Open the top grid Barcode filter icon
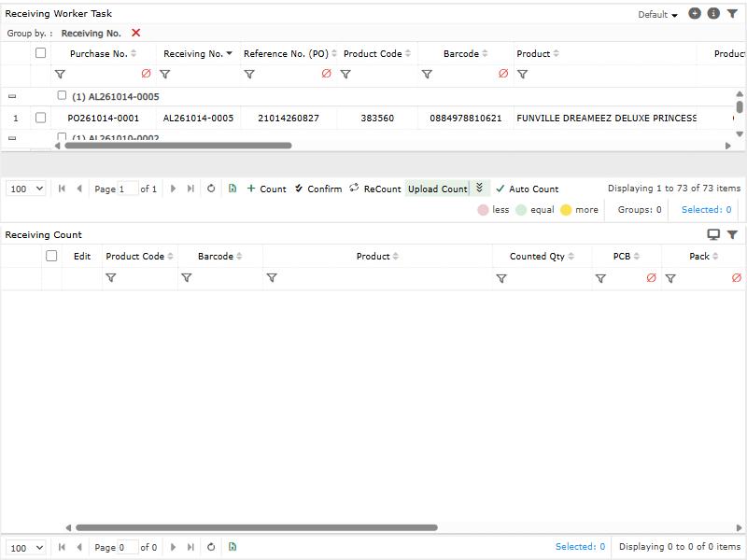The width and height of the screenshot is (747, 560). pos(427,75)
